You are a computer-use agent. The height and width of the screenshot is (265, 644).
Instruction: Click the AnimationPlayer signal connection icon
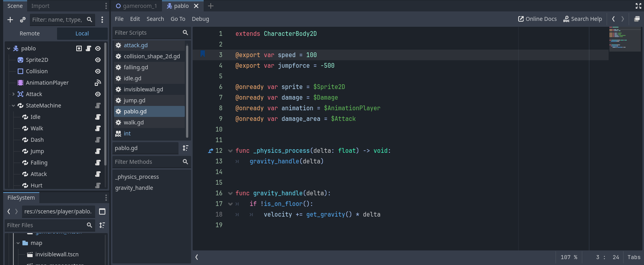[98, 83]
